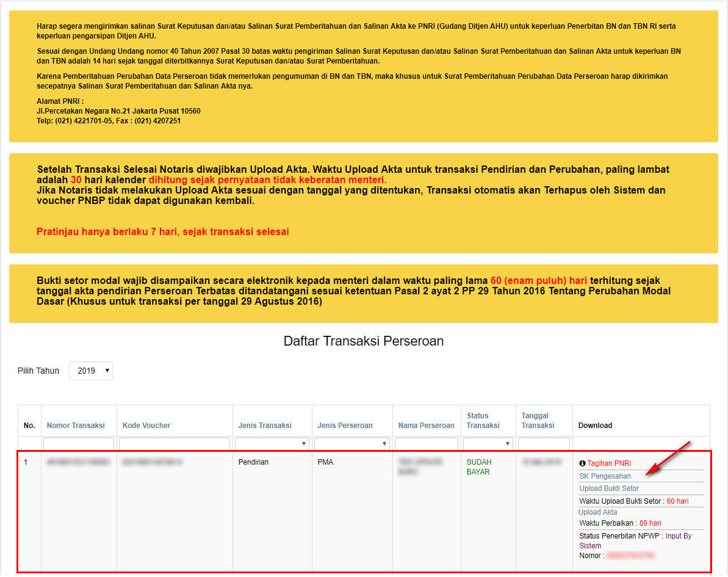The image size is (728, 577).
Task: Sort by Nomor Transaksi column header
Action: pos(76,426)
